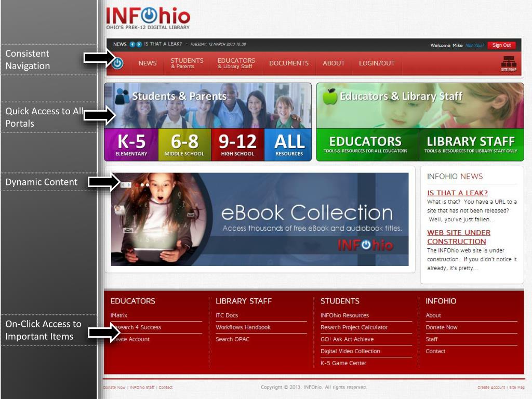Click the Educators & Library Staff banner
This screenshot has height=399, width=532.
pyautogui.click(x=420, y=106)
